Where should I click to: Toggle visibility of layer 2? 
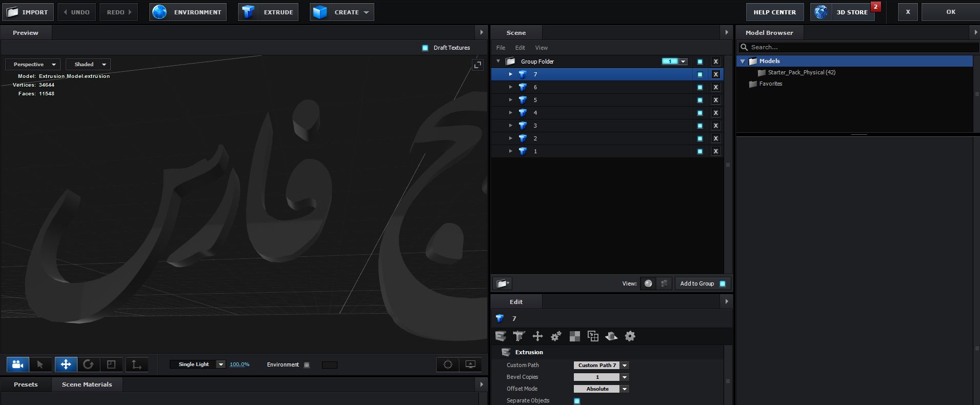[x=700, y=138]
